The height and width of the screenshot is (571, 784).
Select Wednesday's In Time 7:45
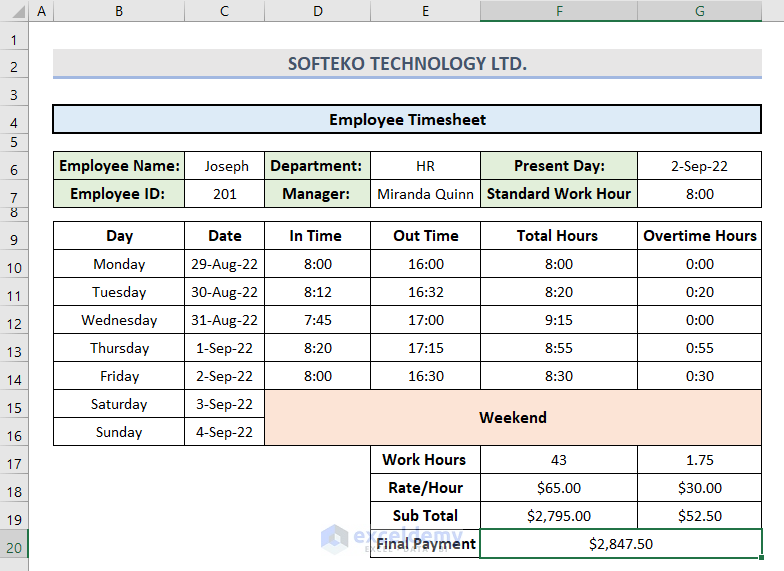click(x=318, y=320)
